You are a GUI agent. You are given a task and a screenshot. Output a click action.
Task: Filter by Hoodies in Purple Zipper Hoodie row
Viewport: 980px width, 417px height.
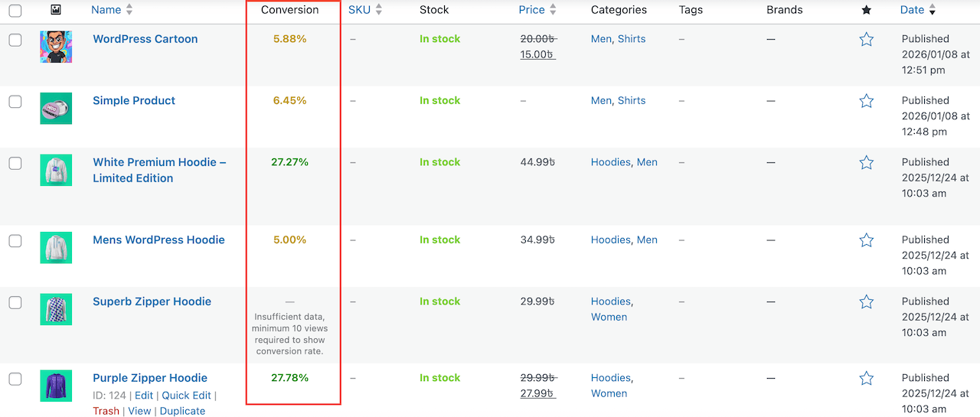pos(611,378)
